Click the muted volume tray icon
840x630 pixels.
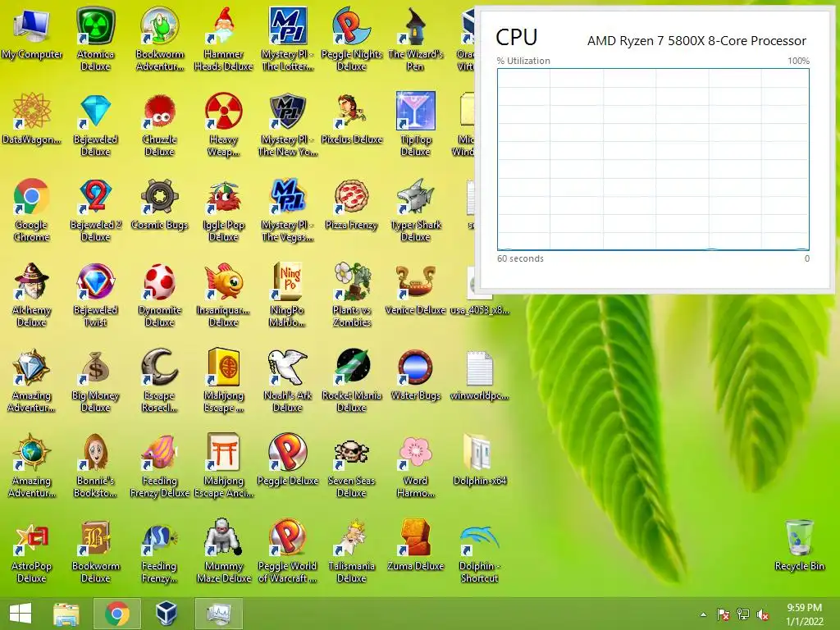(763, 615)
